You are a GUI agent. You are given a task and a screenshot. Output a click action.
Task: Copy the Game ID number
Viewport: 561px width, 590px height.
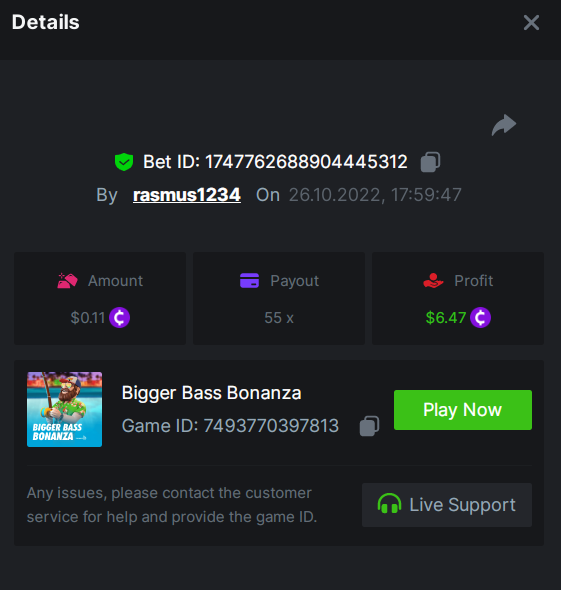click(369, 426)
